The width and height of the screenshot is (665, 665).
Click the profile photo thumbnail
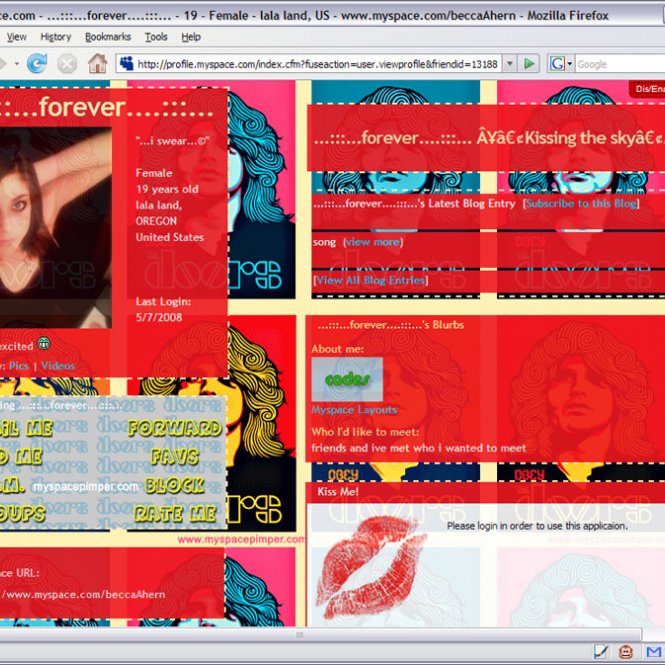pos(56,227)
